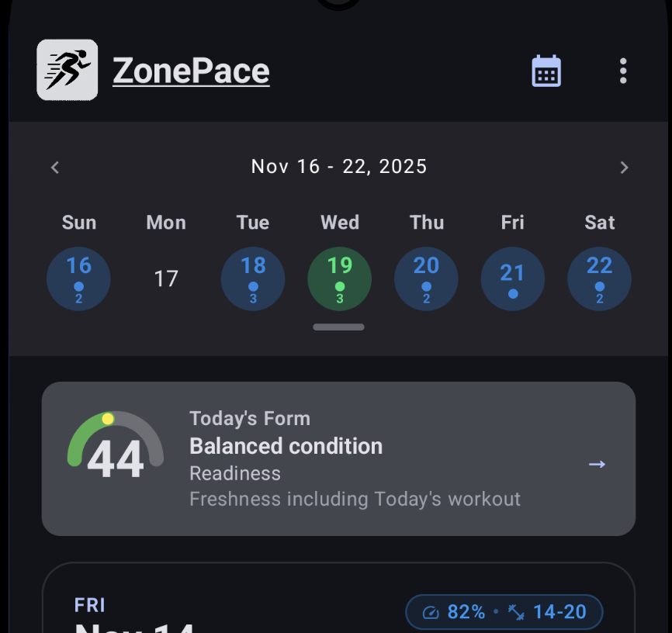Tap the 82% intensity badge
Image resolution: width=672 pixels, height=633 pixels.
point(456,612)
